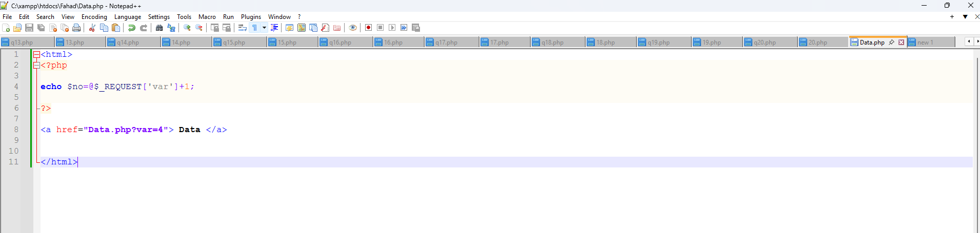
Task: Collapse the html fold marker on line 1
Action: coord(36,54)
